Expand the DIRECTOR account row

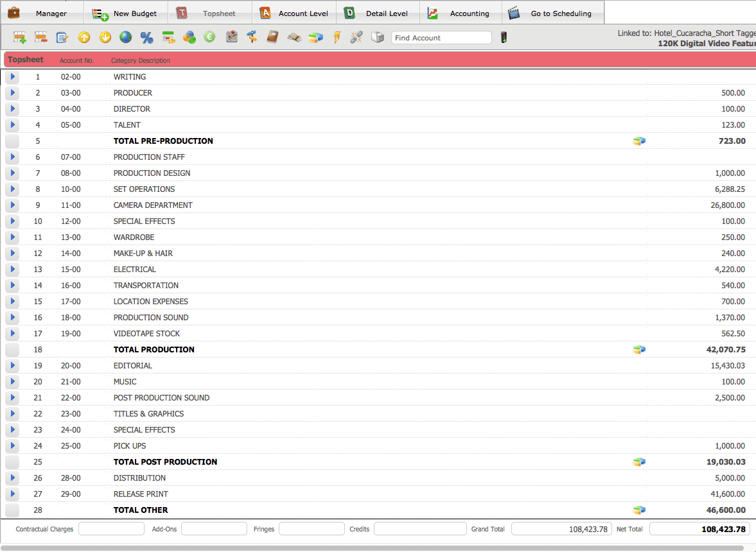[13, 109]
